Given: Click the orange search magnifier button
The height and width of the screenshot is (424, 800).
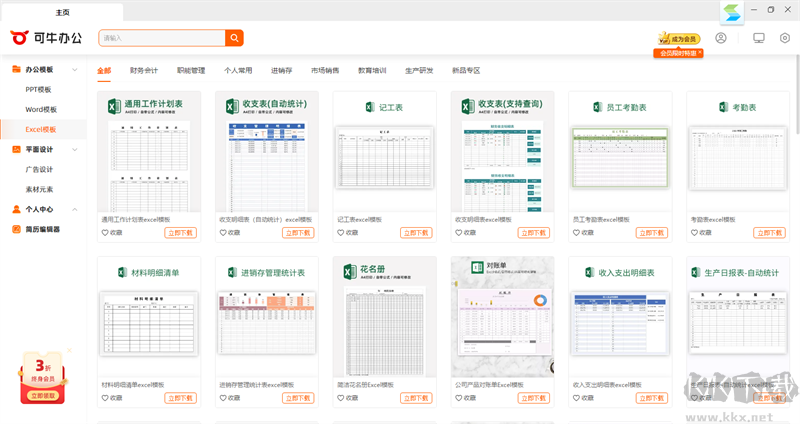Looking at the screenshot, I should (234, 38).
